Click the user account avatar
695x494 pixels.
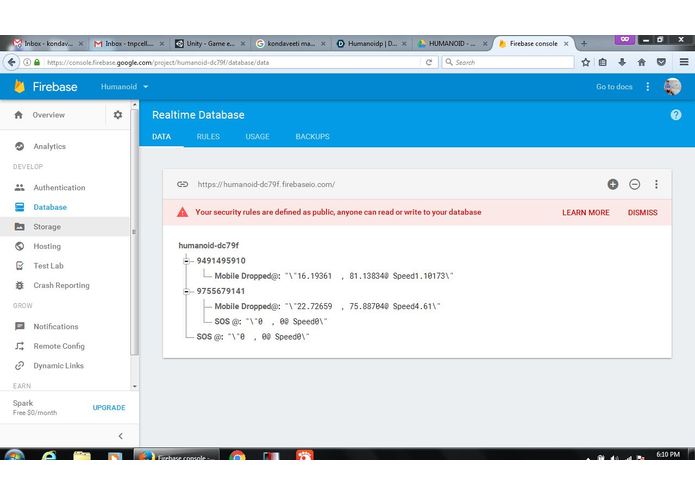tap(672, 86)
